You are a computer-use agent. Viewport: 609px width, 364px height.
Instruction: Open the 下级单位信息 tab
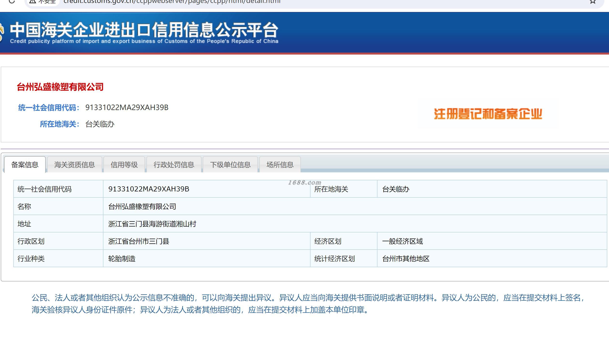[x=230, y=165]
